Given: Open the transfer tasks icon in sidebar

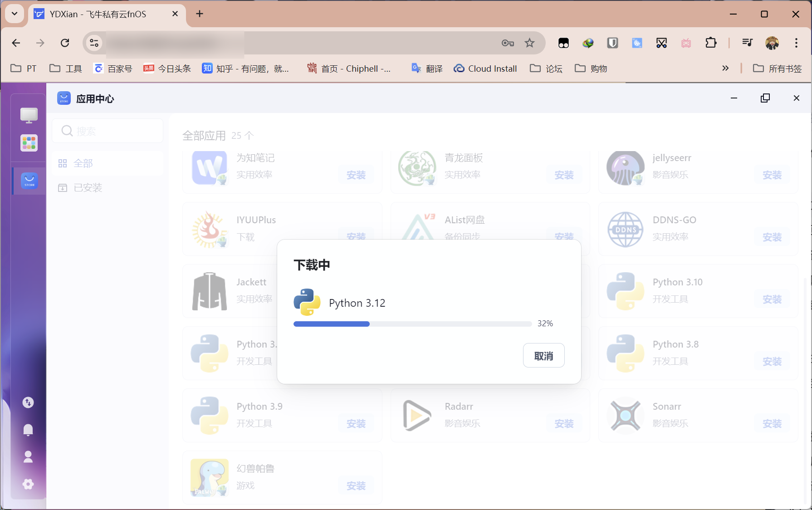Looking at the screenshot, I should (x=28, y=402).
